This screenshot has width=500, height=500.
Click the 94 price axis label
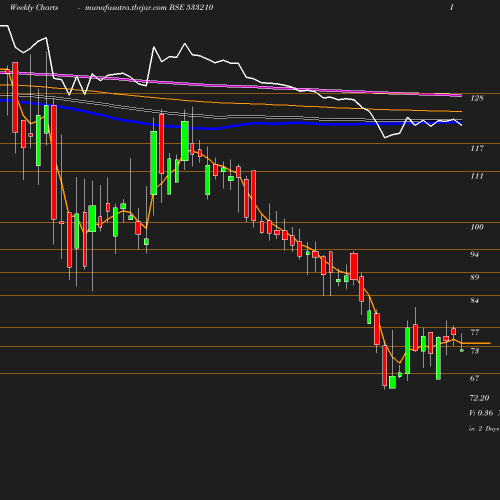[474, 254]
